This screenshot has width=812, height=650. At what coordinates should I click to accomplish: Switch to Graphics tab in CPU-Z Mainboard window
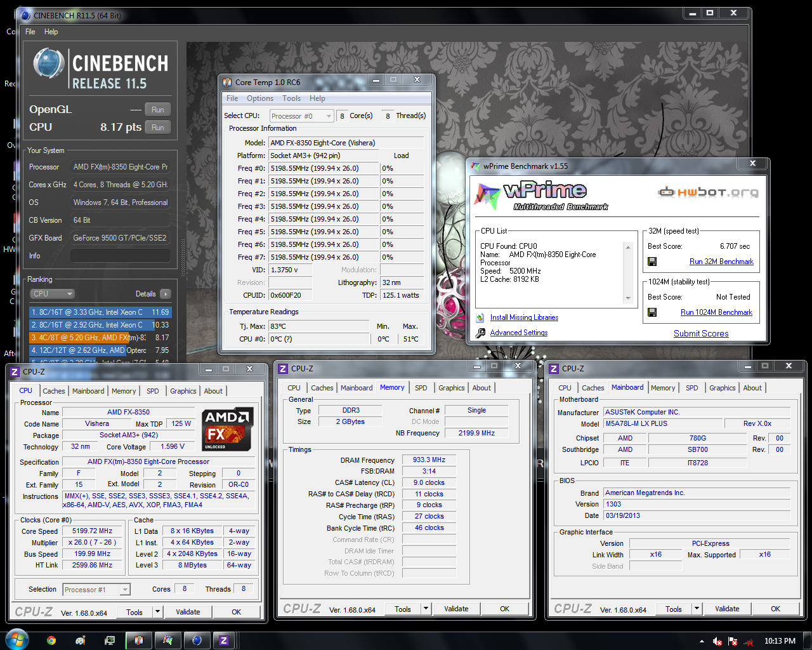point(723,388)
